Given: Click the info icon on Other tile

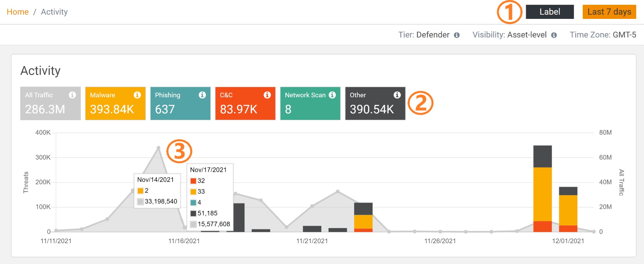Looking at the screenshot, I should [397, 95].
